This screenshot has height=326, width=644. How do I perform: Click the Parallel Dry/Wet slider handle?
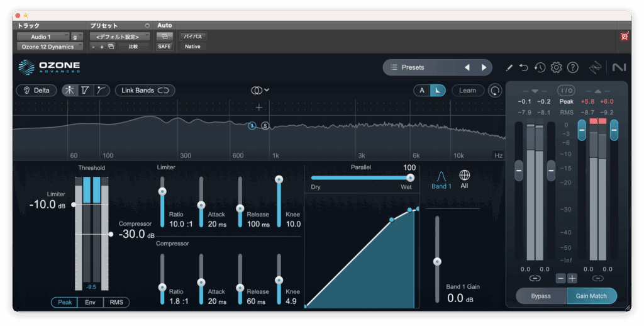click(x=410, y=177)
